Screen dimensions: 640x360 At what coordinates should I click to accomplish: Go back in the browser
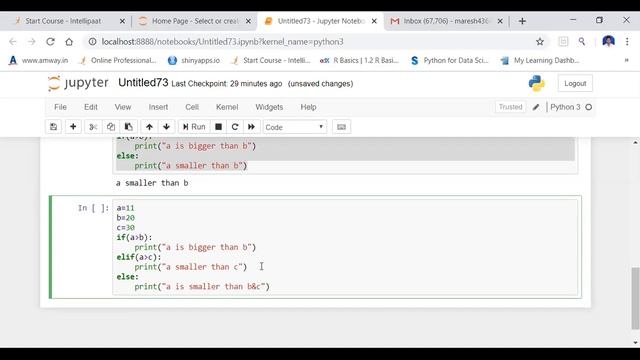[13, 42]
